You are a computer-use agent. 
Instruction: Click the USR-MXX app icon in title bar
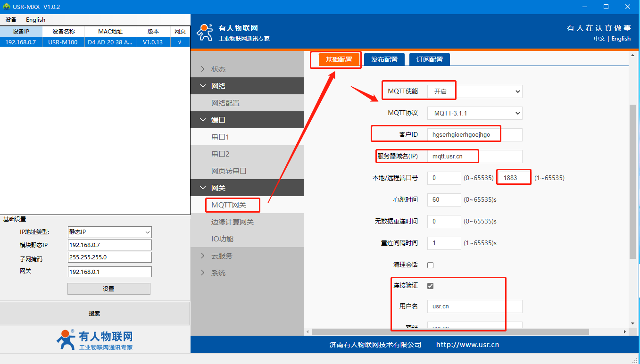pos(7,7)
